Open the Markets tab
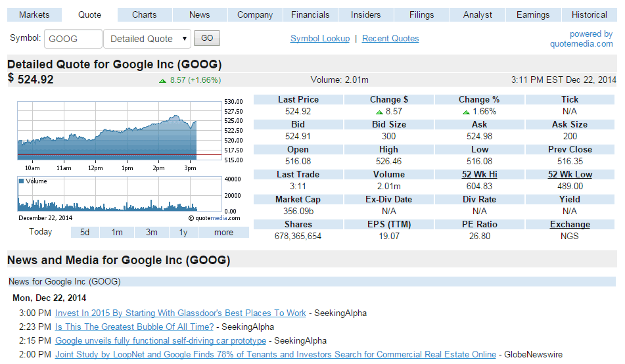The image size is (625, 364). [x=34, y=14]
